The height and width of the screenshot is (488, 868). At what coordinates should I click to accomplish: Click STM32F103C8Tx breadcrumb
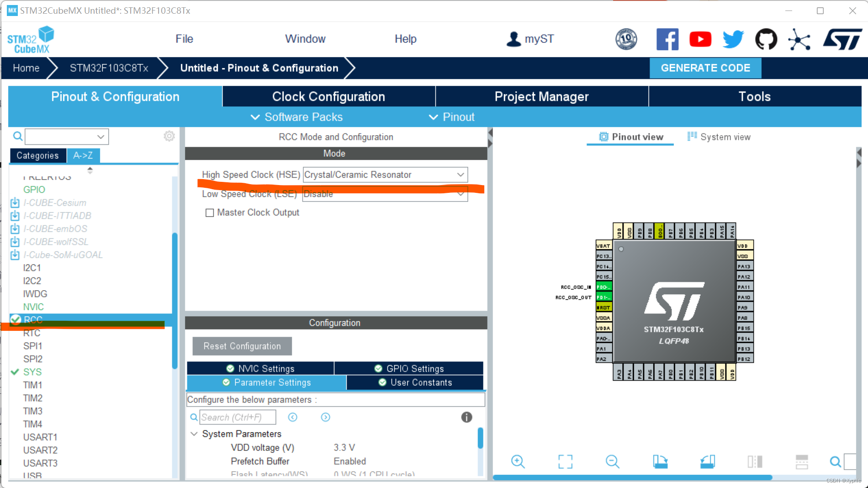(109, 68)
